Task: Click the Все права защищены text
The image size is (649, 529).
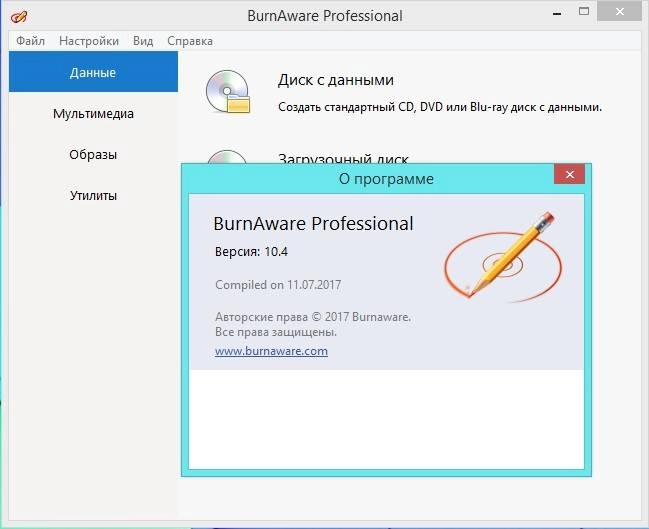Action: tap(276, 332)
